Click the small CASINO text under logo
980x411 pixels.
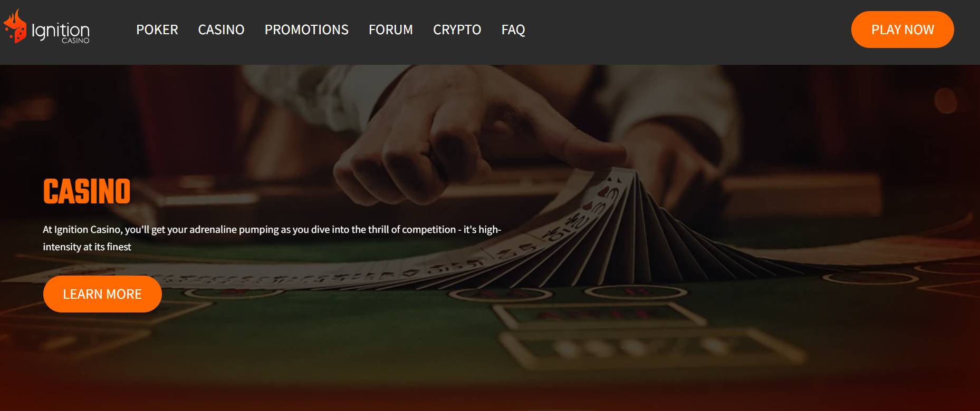click(x=75, y=41)
